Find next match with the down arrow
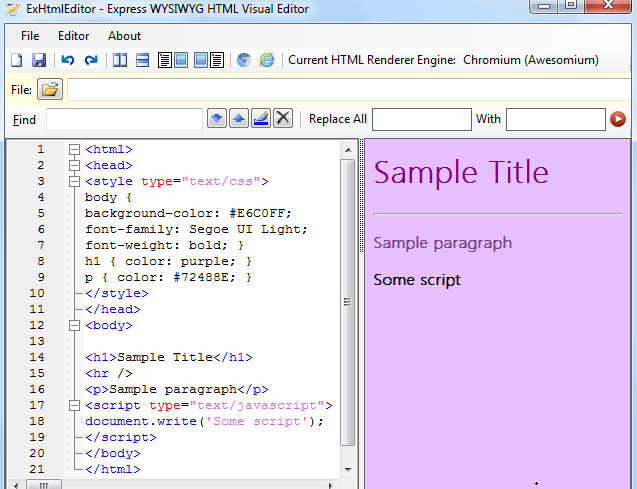 [x=217, y=119]
